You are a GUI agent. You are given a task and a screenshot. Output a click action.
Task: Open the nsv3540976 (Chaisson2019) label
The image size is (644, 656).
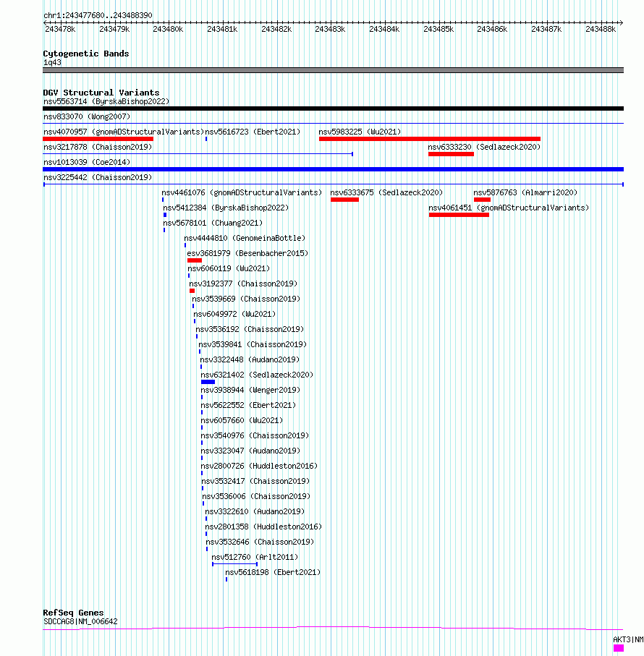(x=255, y=436)
